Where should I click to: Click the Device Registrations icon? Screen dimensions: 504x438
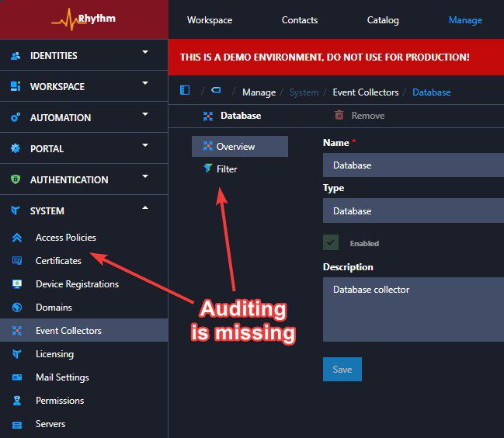[16, 284]
